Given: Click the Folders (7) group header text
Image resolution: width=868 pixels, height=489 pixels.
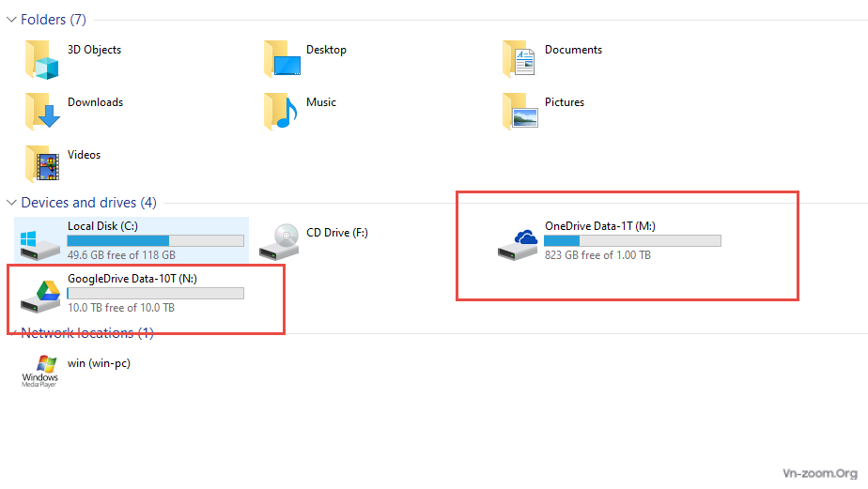Looking at the screenshot, I should (x=53, y=20).
